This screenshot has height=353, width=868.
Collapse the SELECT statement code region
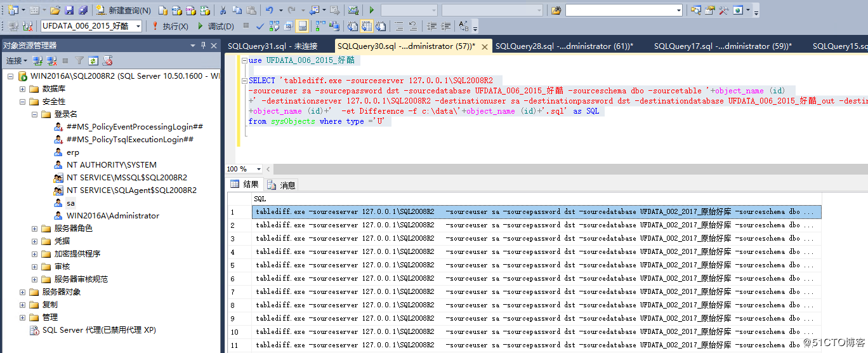[245, 81]
